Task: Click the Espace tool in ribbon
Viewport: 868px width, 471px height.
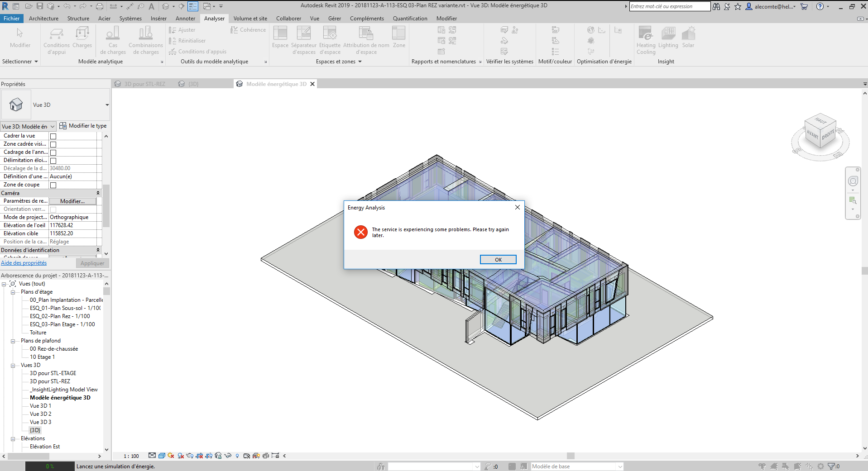Action: (x=280, y=37)
